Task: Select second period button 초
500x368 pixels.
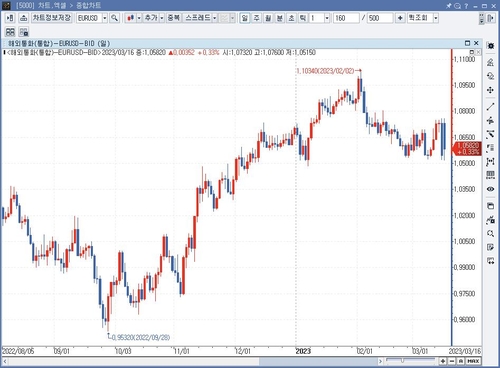Action: pyautogui.click(x=291, y=18)
